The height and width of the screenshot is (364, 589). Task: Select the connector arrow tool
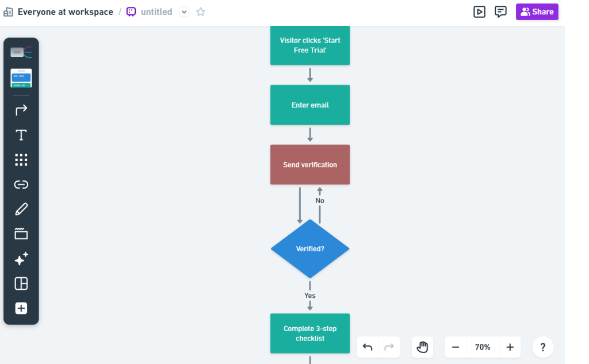tap(21, 110)
